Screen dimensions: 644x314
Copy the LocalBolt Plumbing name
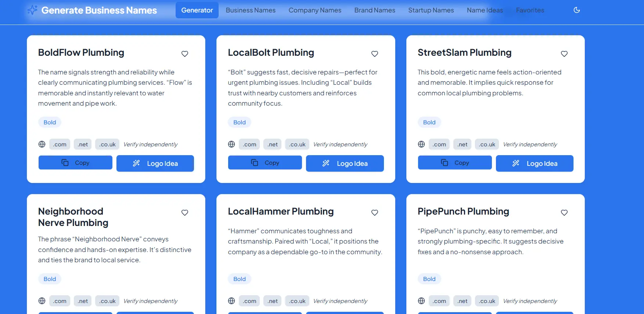(265, 163)
